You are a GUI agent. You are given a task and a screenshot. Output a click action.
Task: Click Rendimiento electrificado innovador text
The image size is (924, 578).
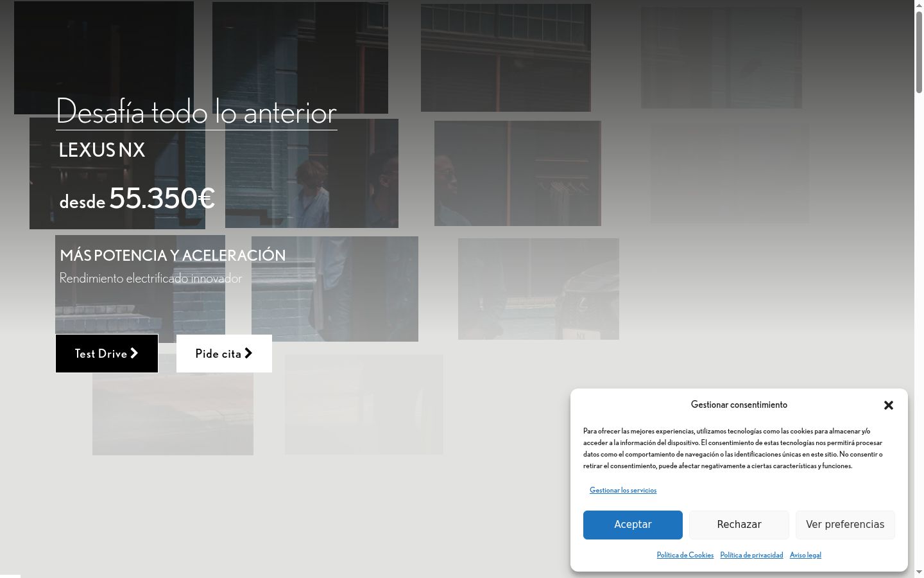151,278
